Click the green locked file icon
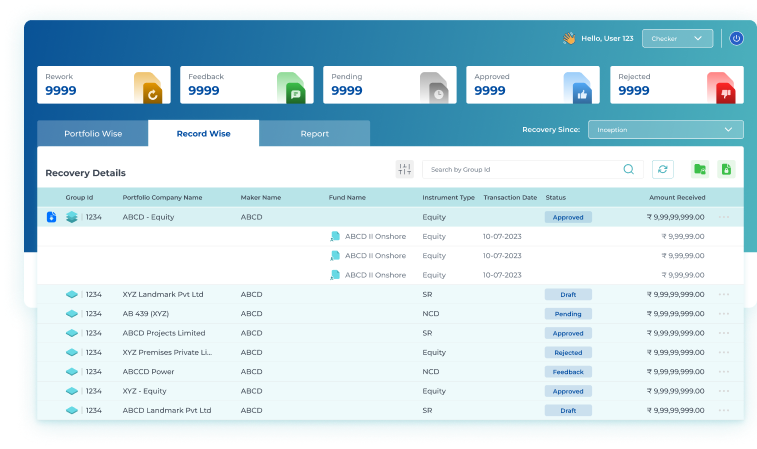The width and height of the screenshot is (757, 449). [x=727, y=170]
